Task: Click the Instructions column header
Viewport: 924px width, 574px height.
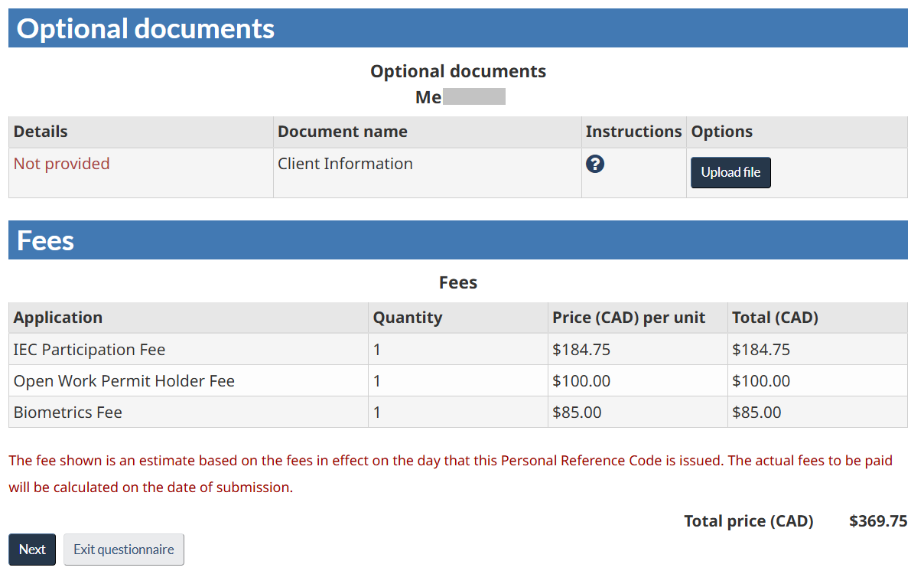Action: point(633,132)
